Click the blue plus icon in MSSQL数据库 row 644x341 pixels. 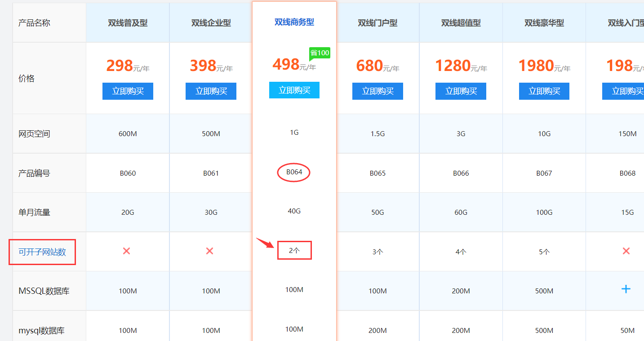(x=626, y=289)
